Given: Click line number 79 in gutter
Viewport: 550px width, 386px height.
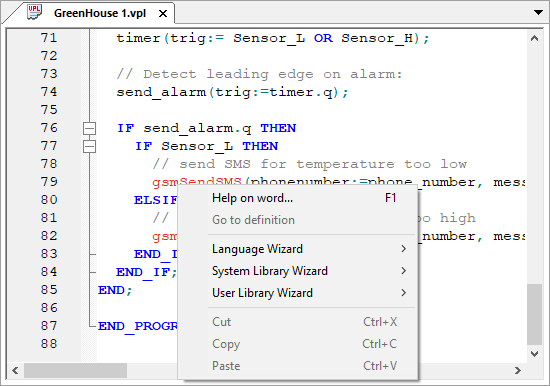Looking at the screenshot, I should [49, 182].
